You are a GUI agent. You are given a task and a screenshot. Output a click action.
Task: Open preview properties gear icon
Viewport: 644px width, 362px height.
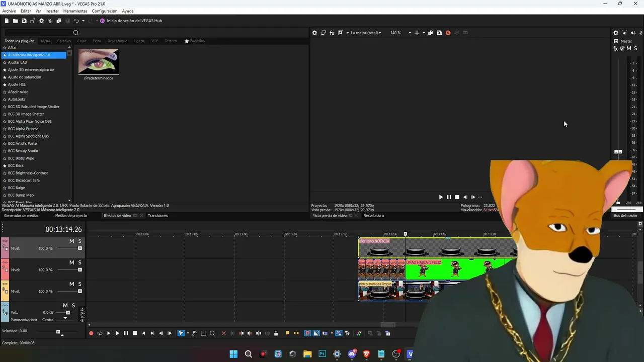[314, 33]
